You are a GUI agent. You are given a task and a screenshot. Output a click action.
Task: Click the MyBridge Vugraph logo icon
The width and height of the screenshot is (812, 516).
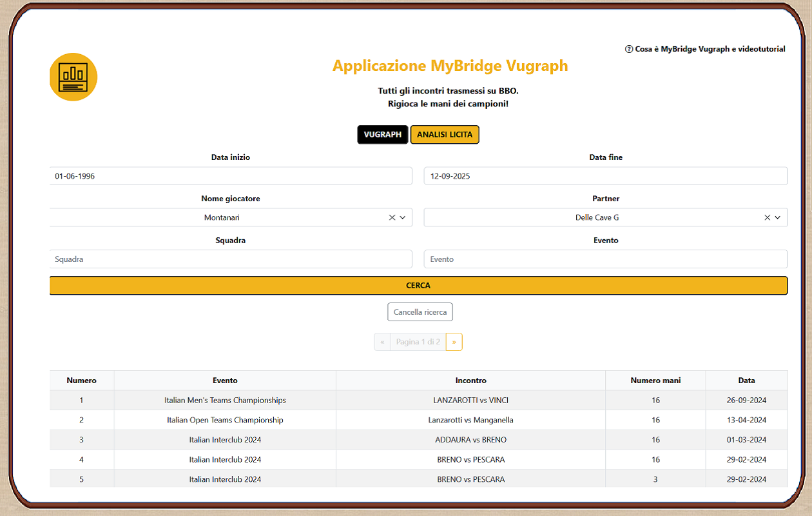(x=73, y=77)
